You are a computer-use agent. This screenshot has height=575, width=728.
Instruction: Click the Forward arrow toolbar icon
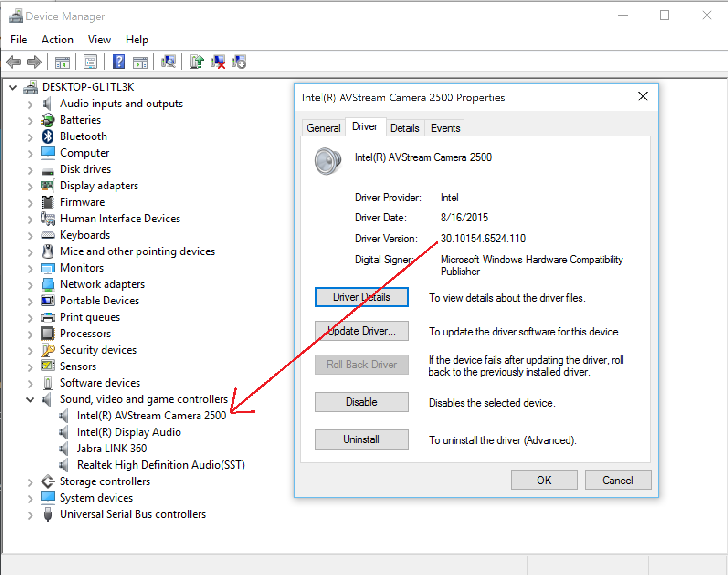(34, 62)
